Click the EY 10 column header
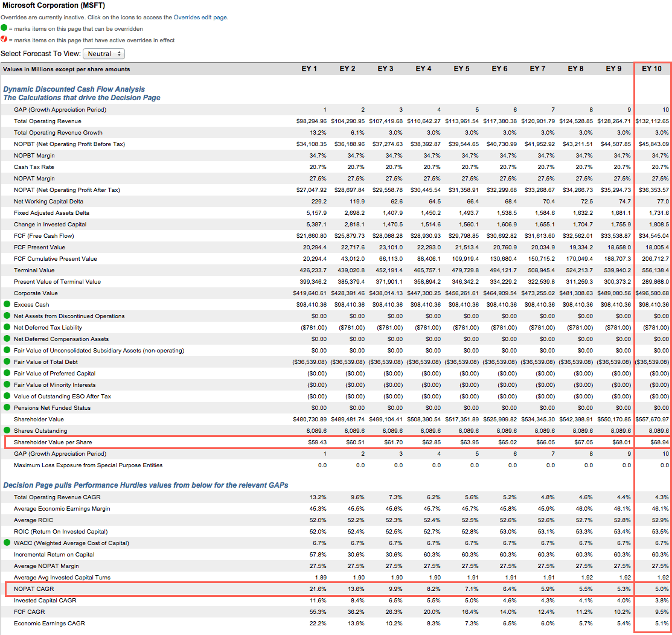 (651, 69)
